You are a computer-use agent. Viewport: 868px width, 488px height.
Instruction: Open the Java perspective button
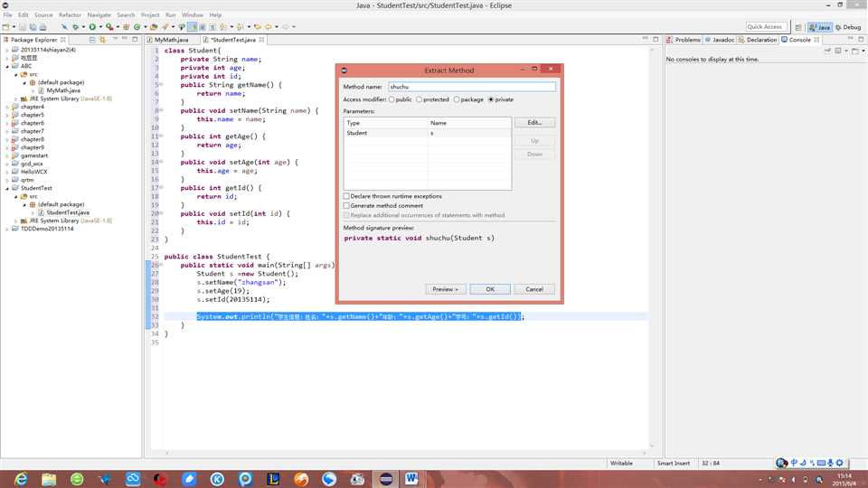click(x=820, y=27)
